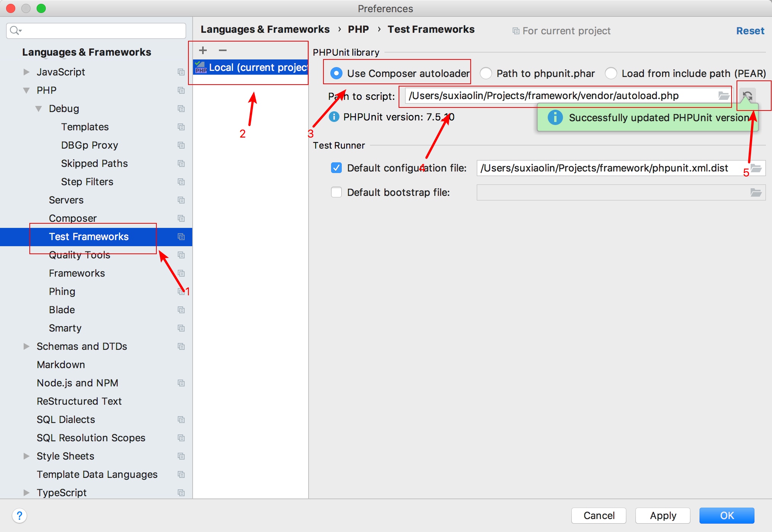The height and width of the screenshot is (532, 772).
Task: Collapse the PHP tree node
Action: click(x=26, y=90)
